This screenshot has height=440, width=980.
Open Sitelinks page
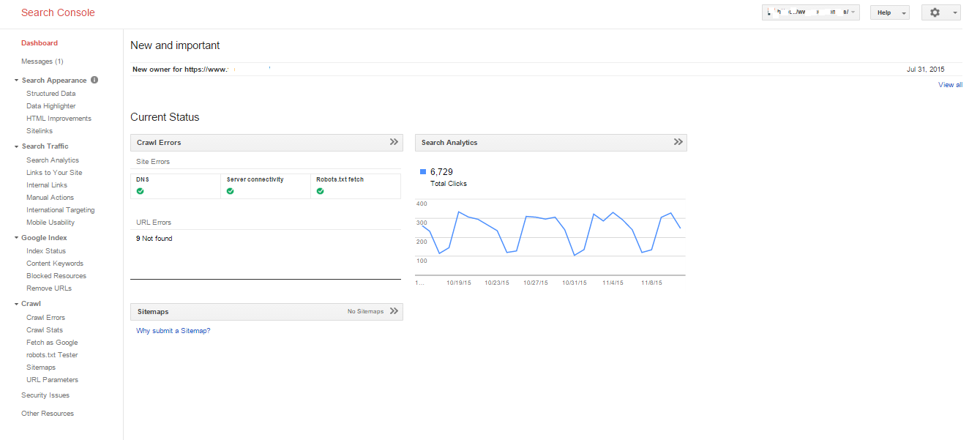pyautogui.click(x=40, y=131)
